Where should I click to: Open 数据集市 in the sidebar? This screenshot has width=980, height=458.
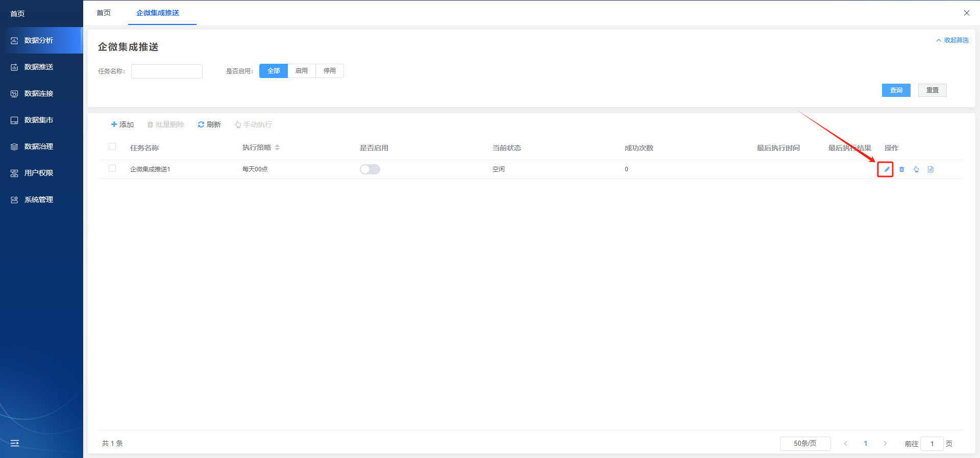click(41, 120)
